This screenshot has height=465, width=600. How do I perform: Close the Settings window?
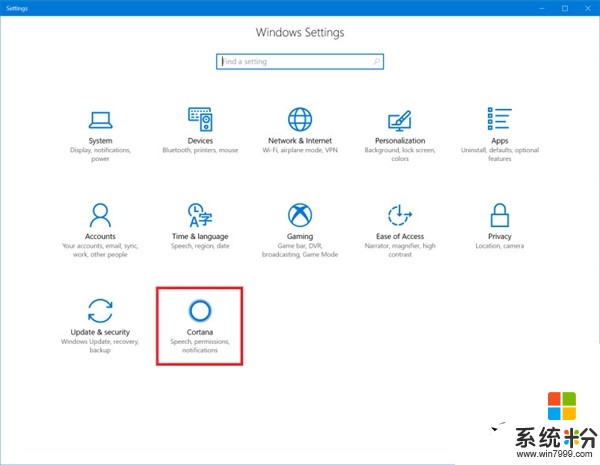coord(588,8)
